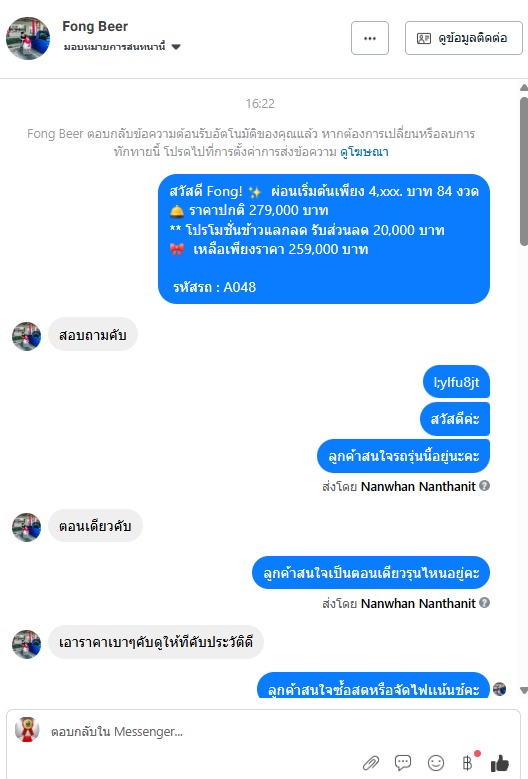Send a thumbs-up like
The width and height of the screenshot is (528, 779).
pos(500,763)
